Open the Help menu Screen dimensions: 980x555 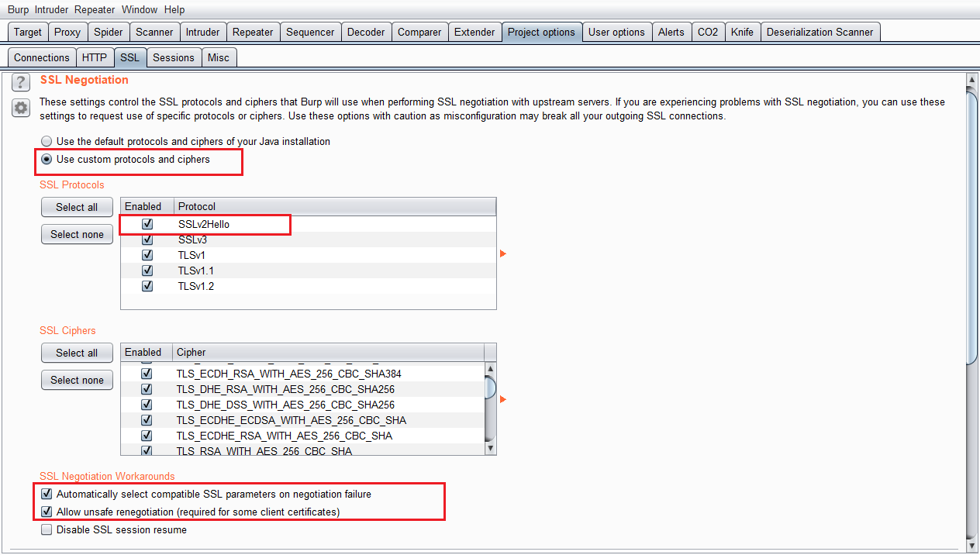174,10
